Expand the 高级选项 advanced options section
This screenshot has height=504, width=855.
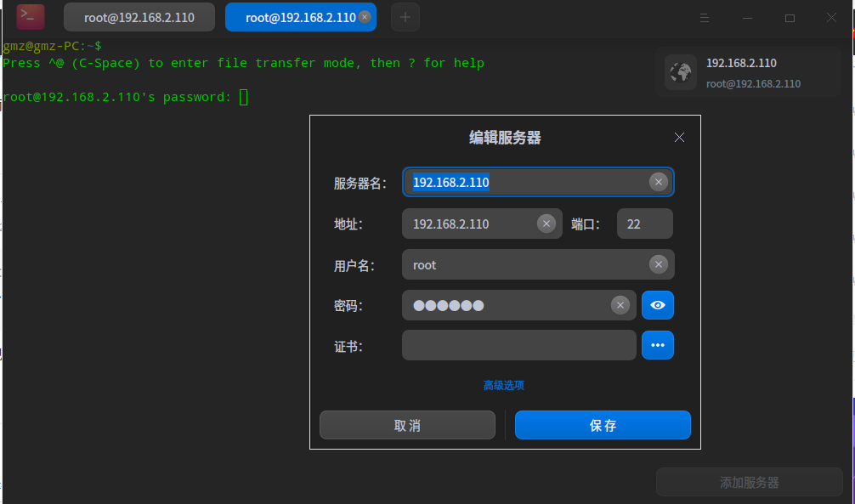tap(504, 385)
